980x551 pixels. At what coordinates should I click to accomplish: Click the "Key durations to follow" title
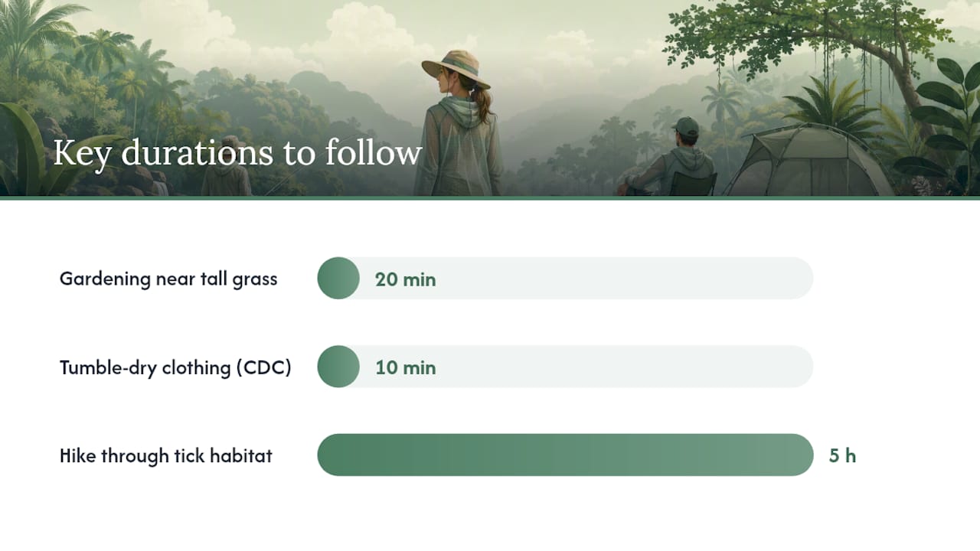(237, 153)
